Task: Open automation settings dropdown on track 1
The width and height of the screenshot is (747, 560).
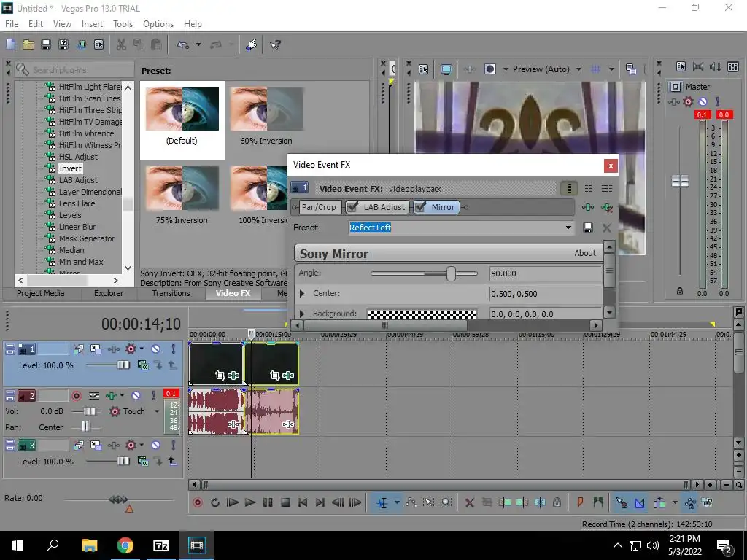Action: point(142,349)
